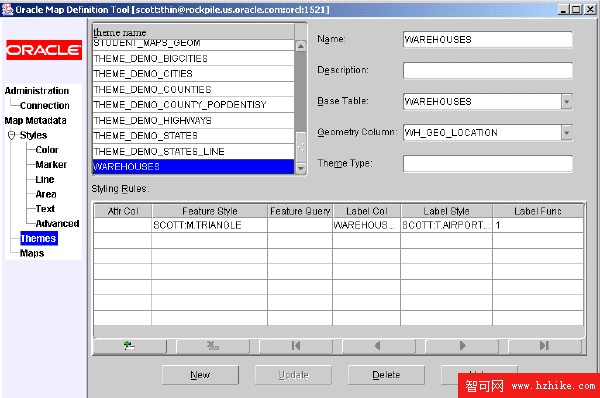Focus the Description input field
Screen dimensions: 600x398
(x=488, y=70)
